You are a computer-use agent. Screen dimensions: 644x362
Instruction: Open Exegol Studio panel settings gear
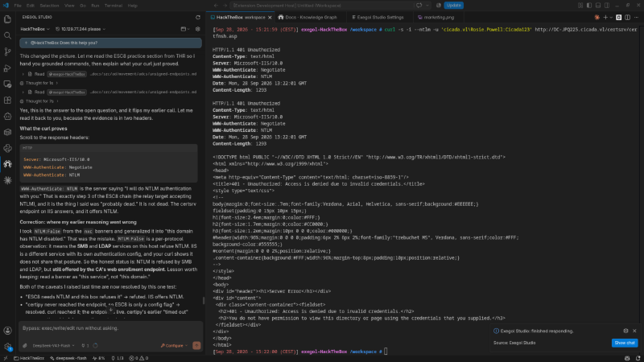tap(198, 29)
